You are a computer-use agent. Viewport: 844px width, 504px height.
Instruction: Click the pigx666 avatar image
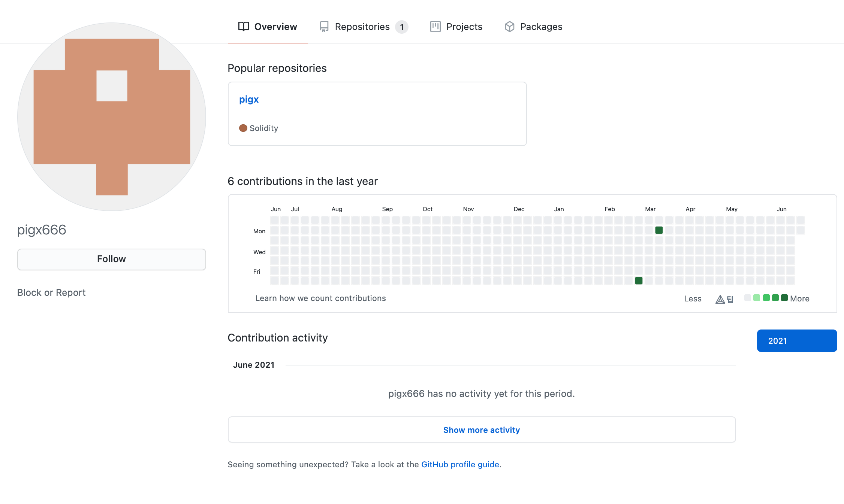[x=112, y=117]
